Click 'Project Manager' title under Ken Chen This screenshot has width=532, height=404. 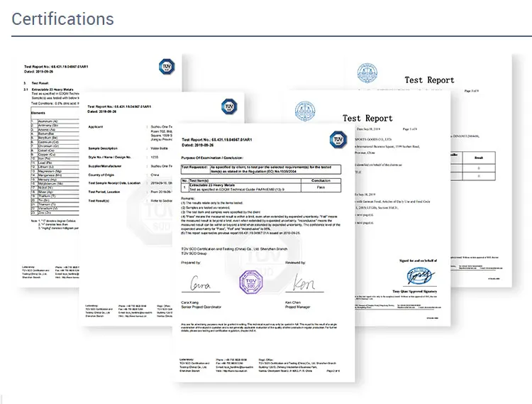[x=297, y=307]
